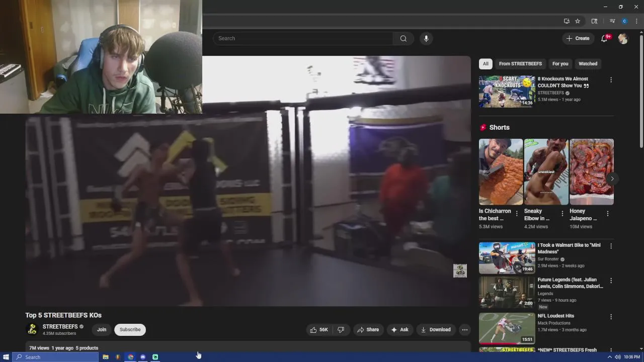
Task: Click the Create button
Action: 578,38
